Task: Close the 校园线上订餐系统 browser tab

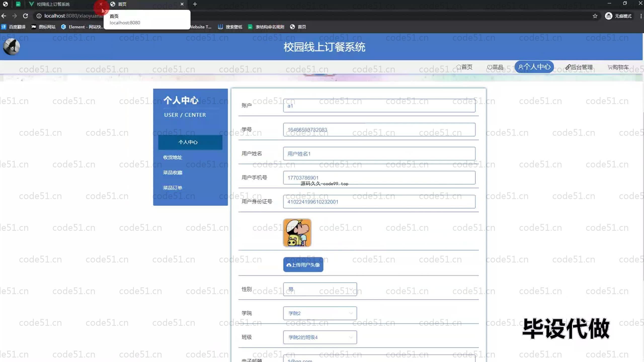Action: point(101,4)
